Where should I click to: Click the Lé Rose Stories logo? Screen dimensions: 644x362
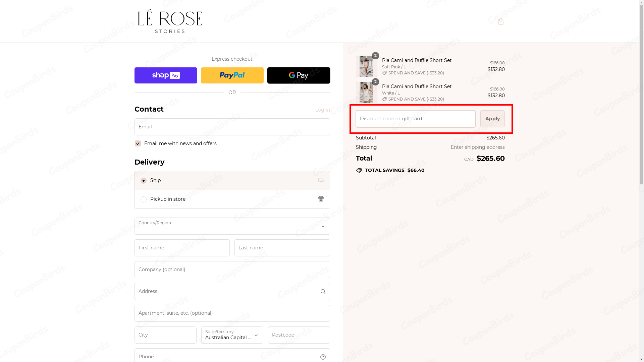pyautogui.click(x=169, y=21)
